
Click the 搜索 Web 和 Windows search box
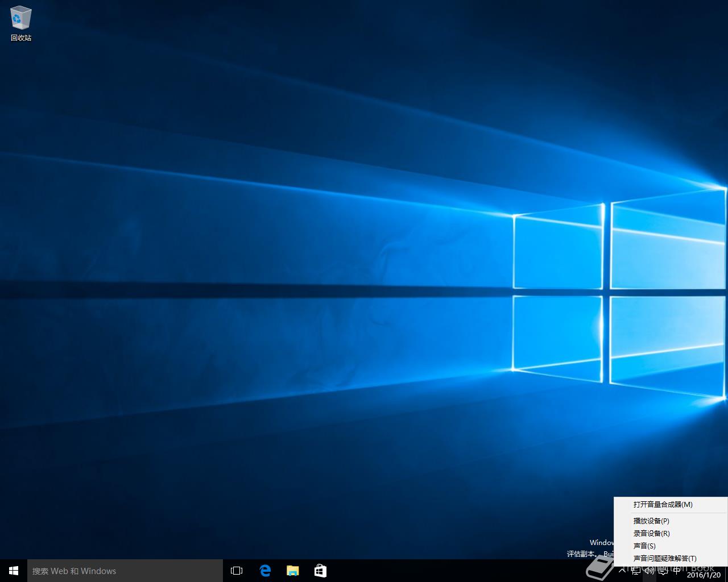tap(125, 571)
